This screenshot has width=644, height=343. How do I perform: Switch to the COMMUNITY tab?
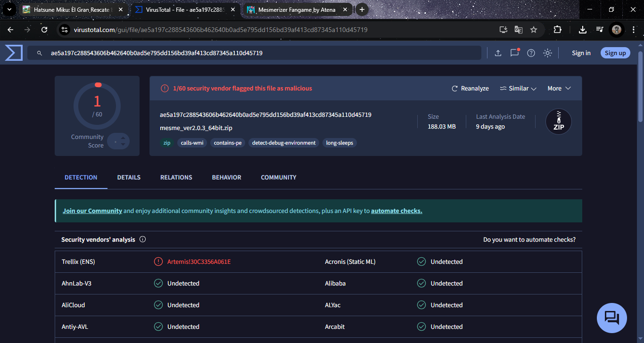pos(279,178)
